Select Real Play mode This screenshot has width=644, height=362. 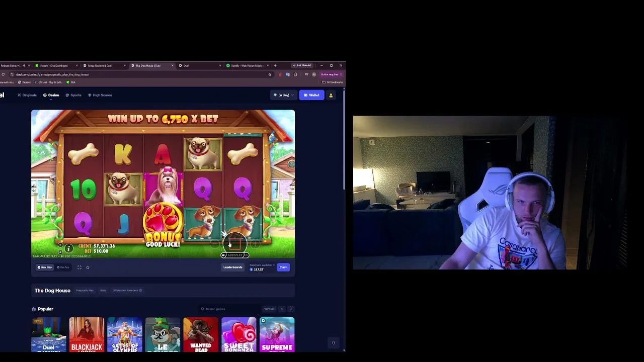(x=45, y=267)
